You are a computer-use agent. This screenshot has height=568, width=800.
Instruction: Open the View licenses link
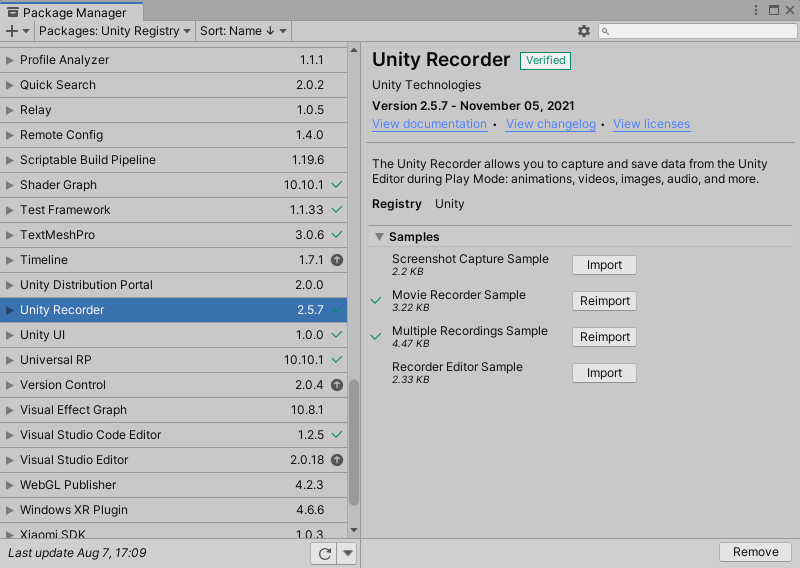click(x=652, y=124)
